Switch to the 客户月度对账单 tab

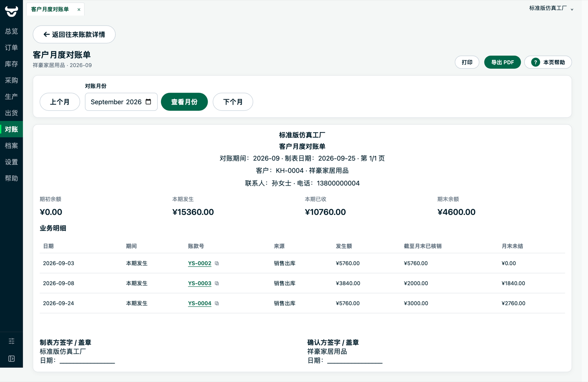[50, 9]
